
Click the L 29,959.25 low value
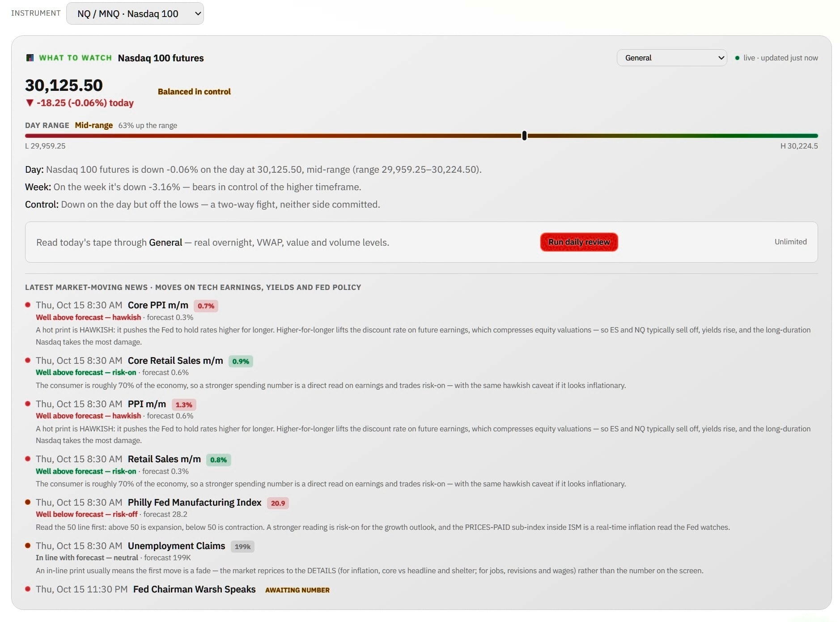pos(45,146)
